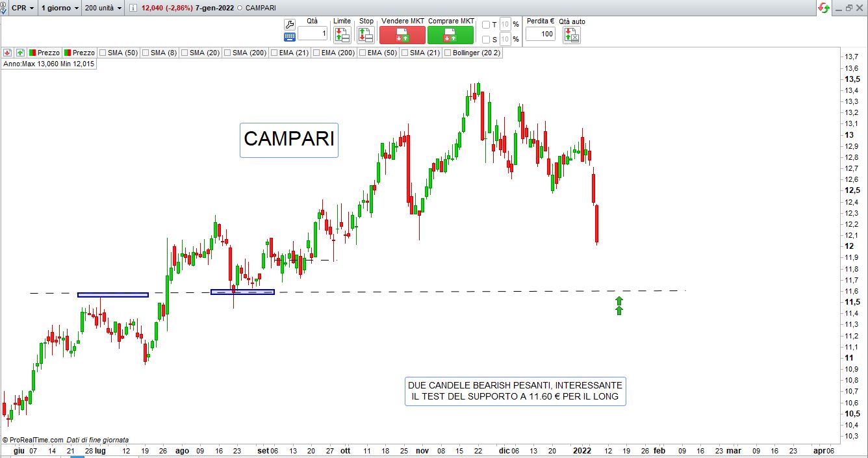868x458 pixels.
Task: Open the 200 unità dropdown
Action: (103, 8)
